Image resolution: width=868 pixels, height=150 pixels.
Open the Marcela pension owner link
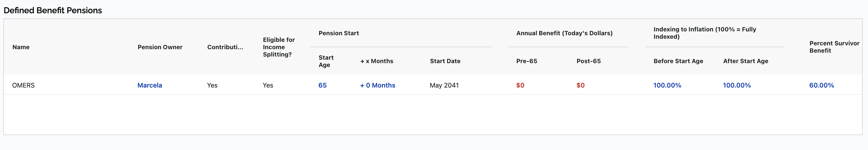tap(150, 85)
